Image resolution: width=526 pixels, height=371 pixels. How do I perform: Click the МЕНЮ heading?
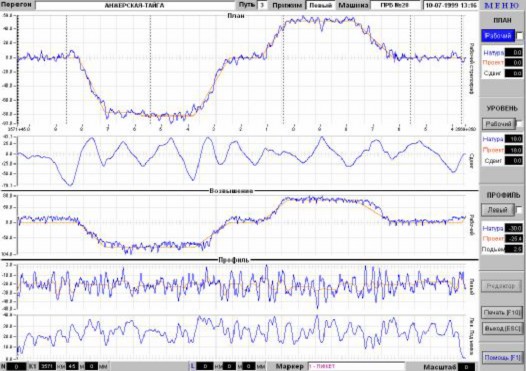pyautogui.click(x=502, y=5)
